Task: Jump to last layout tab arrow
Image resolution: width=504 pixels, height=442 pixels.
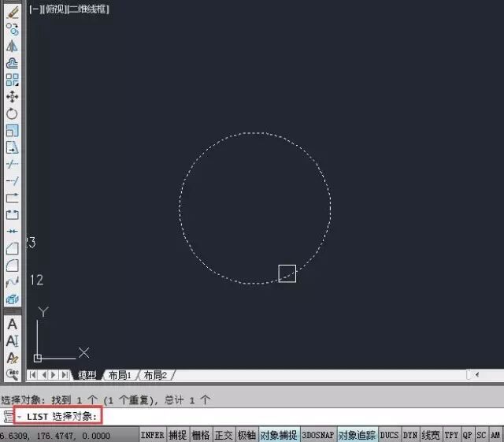Action: pyautogui.click(x=65, y=375)
